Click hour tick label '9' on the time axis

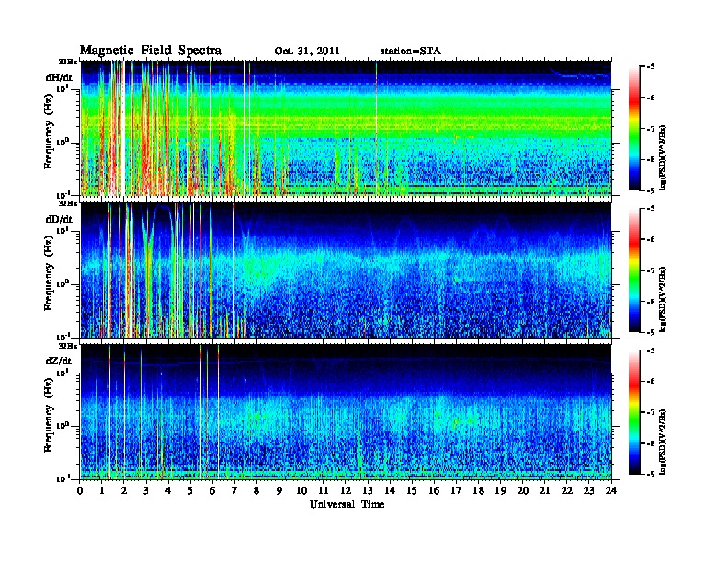pos(279,490)
